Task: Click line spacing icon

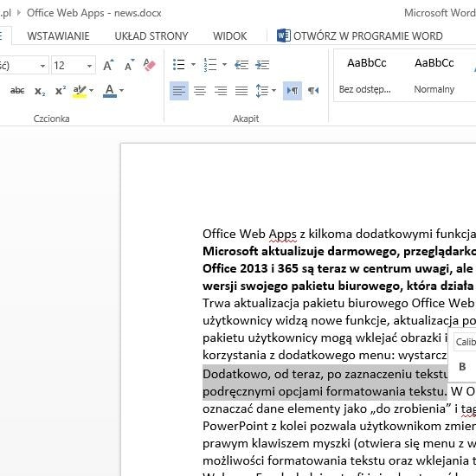Action: (x=262, y=91)
